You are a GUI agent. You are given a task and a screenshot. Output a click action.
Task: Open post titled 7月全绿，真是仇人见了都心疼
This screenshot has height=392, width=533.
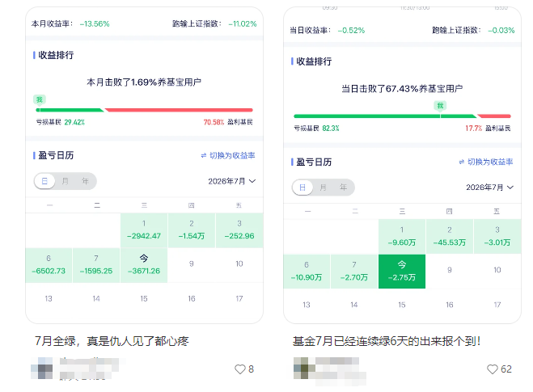(x=112, y=341)
